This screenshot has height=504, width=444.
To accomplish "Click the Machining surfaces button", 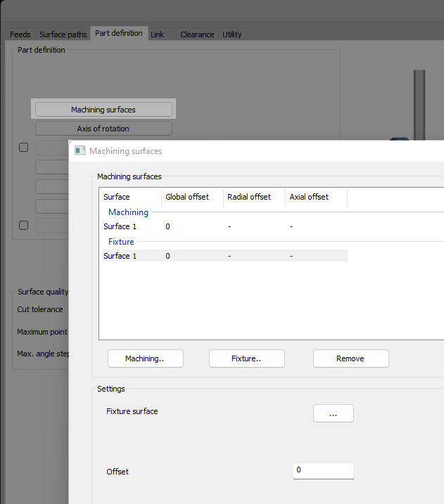I will 103,110.
